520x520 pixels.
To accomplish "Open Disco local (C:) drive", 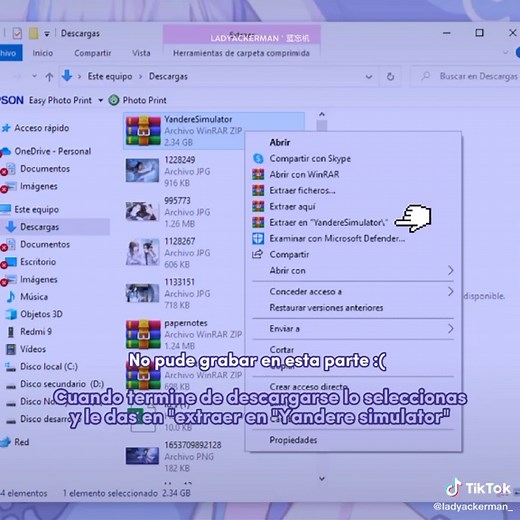I will click(x=49, y=366).
